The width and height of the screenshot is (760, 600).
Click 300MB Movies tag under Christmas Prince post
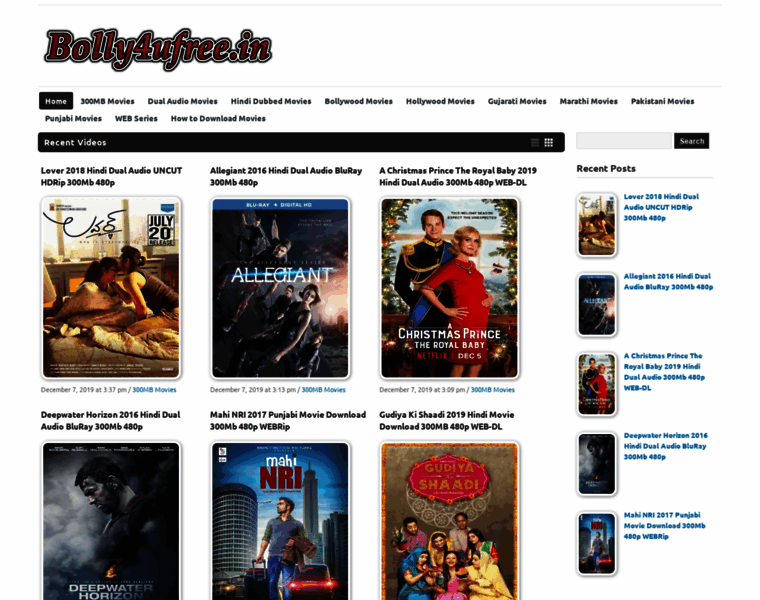[x=492, y=390]
